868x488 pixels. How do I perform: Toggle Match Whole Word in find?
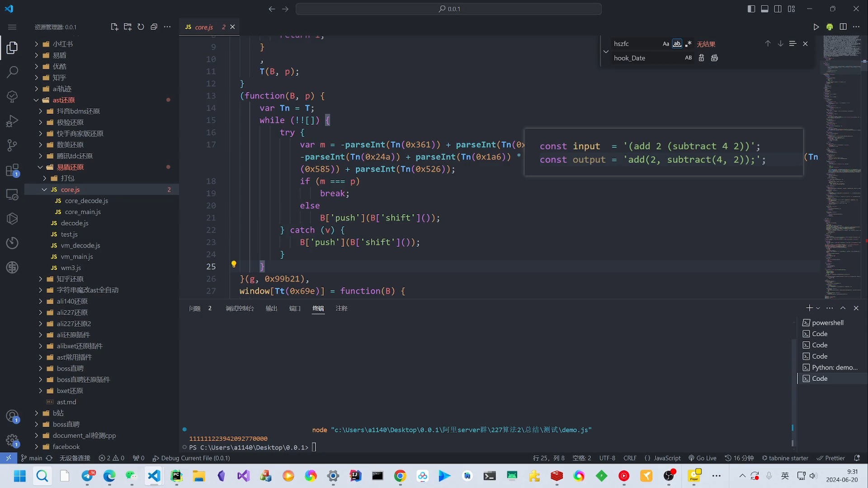click(677, 44)
